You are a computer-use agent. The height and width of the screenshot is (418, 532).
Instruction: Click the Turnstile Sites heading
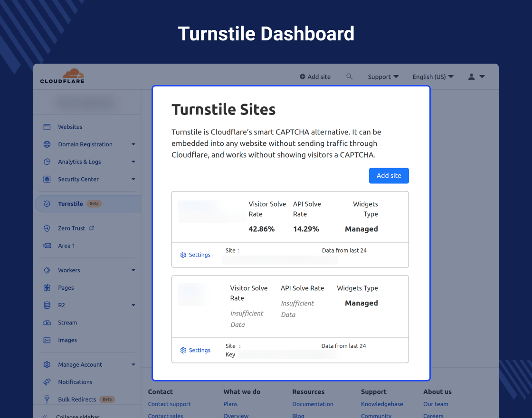[224, 110]
